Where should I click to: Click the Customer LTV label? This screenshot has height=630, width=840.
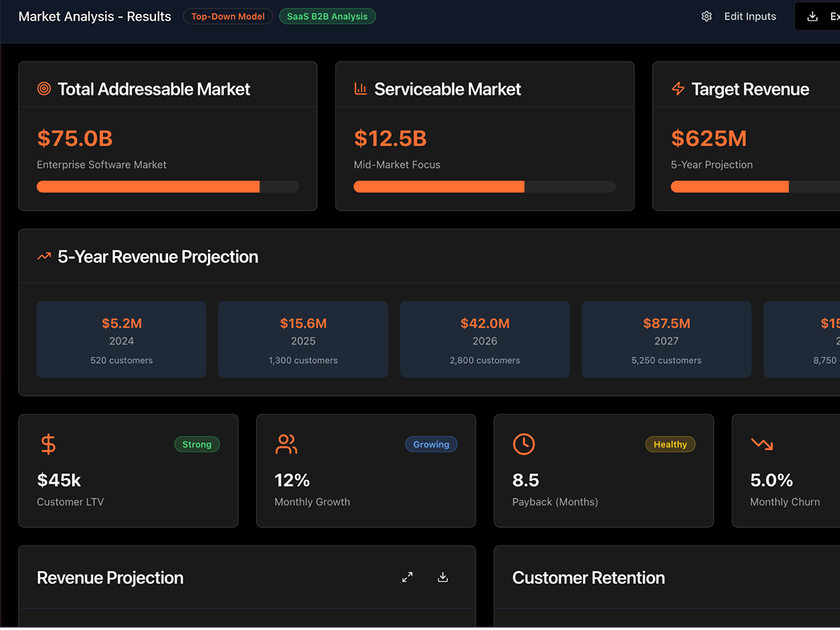coord(70,502)
